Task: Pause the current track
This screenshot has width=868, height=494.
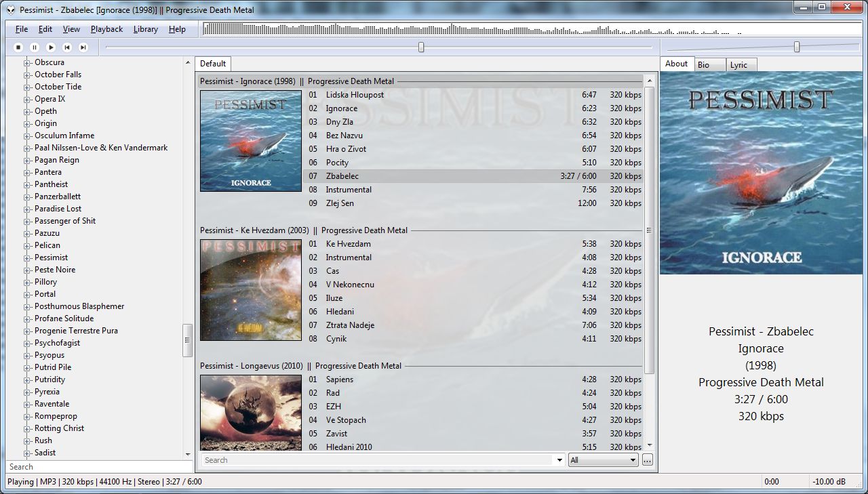Action: click(35, 47)
